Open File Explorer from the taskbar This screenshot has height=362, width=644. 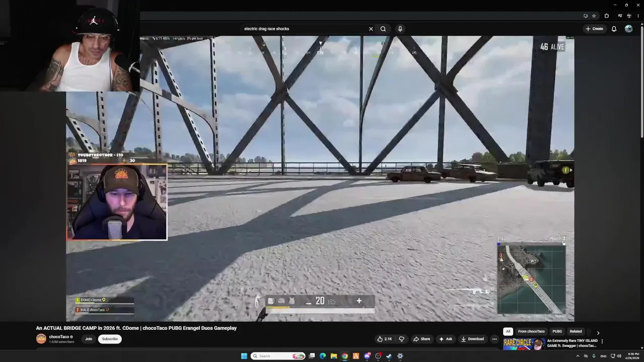pos(334,356)
